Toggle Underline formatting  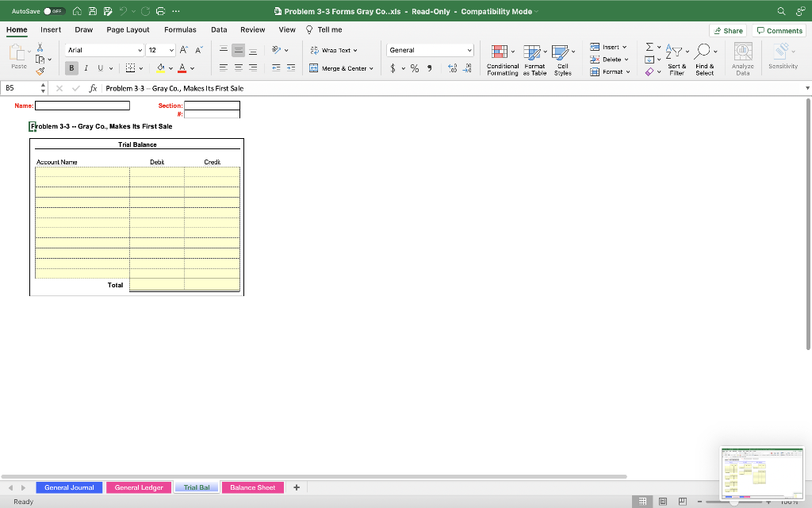pos(101,68)
